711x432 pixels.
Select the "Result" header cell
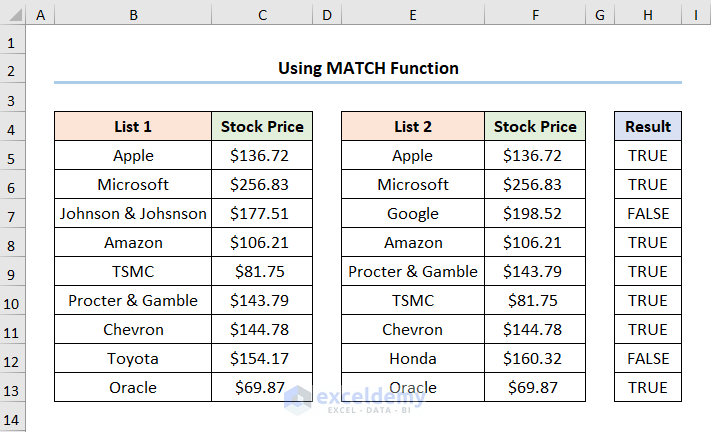[648, 127]
